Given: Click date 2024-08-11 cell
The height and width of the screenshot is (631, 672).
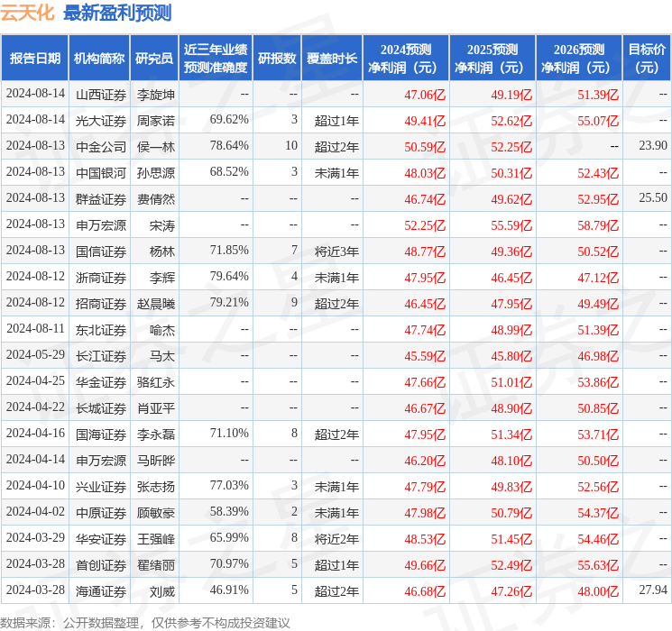Looking at the screenshot, I should coord(35,328).
